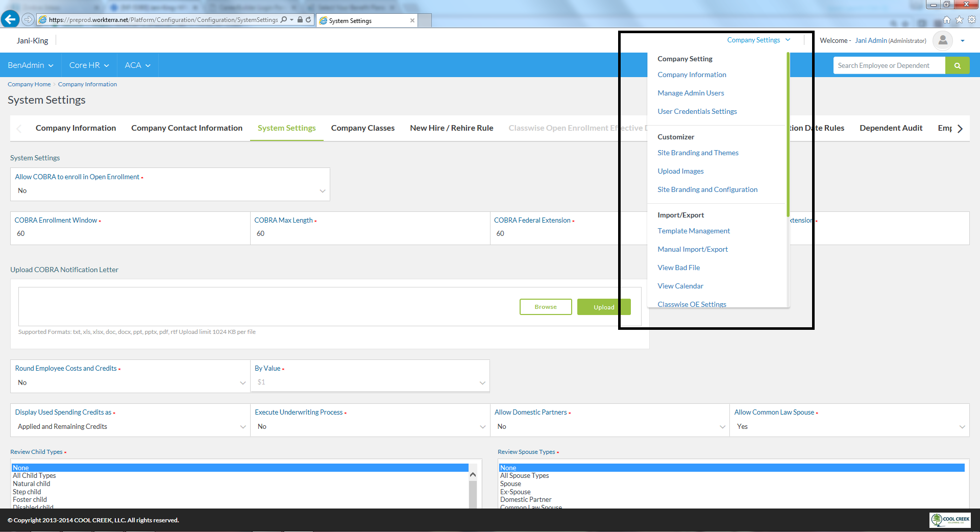Click the user avatar profile icon
The image size is (980, 532).
942,40
